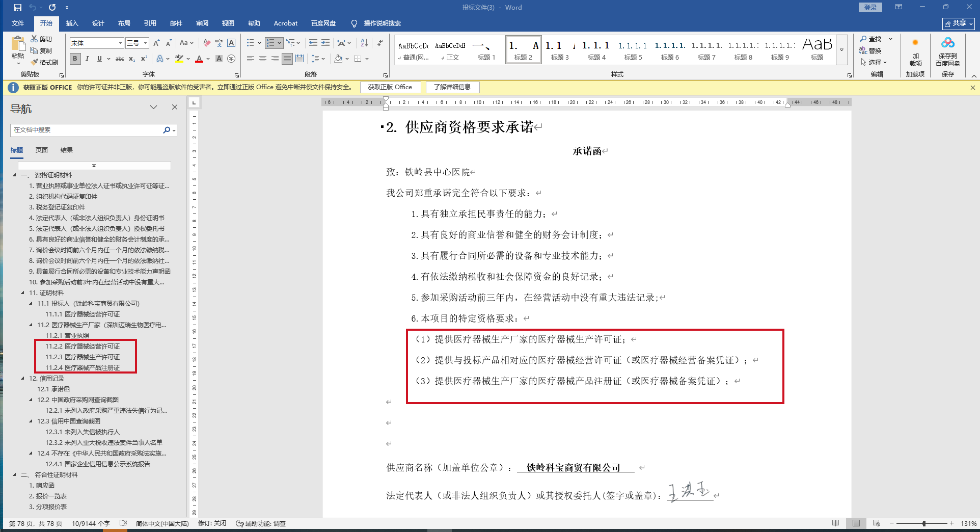
Task: Click the 替换 (Replace) button
Action: pos(870,50)
